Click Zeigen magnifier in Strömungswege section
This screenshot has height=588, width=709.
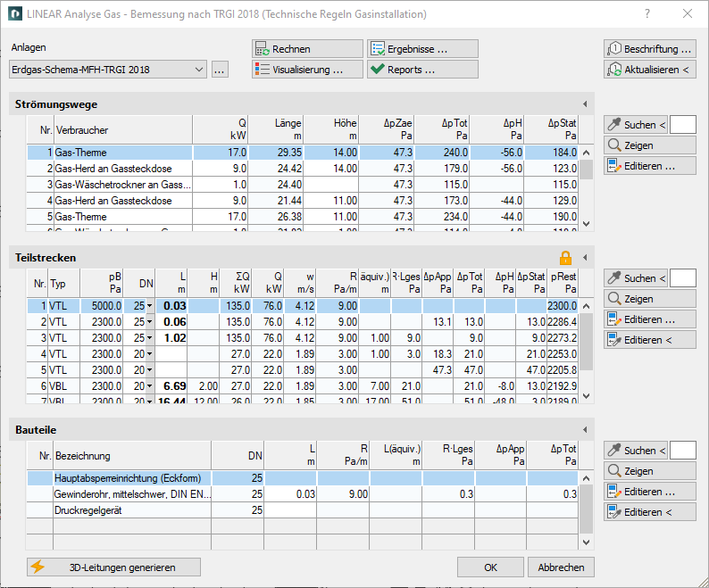tap(650, 145)
